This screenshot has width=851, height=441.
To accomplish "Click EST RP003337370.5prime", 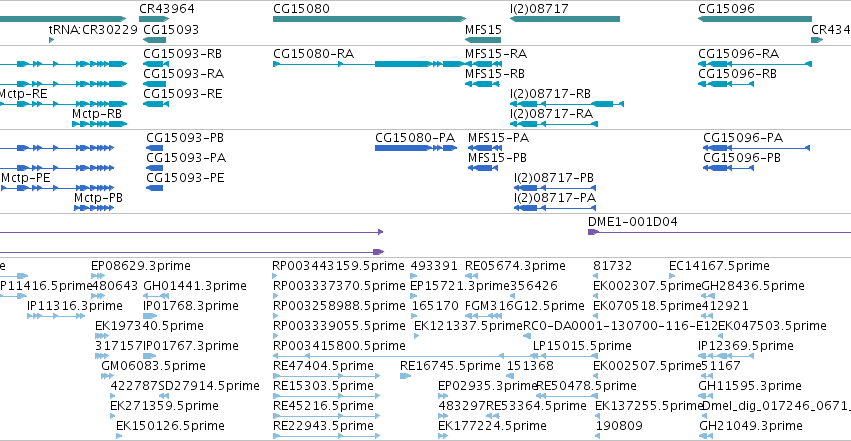I will (339, 286).
